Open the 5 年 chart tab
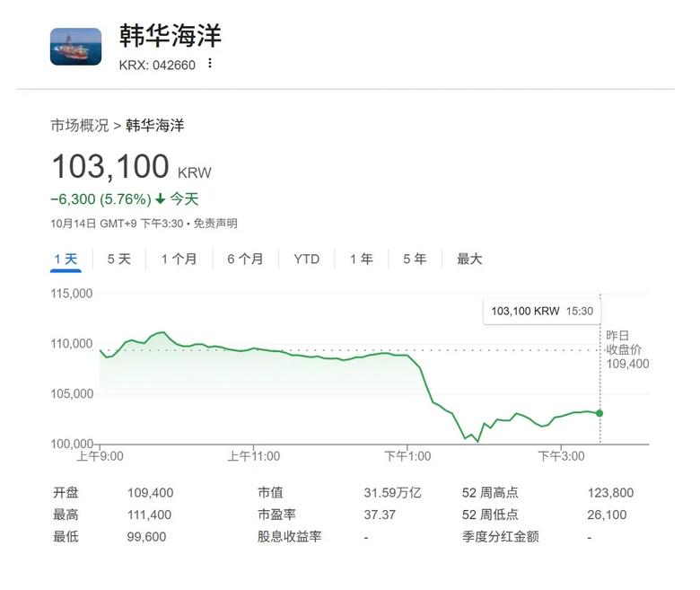Screen dimensions: 700x590 coord(415,259)
